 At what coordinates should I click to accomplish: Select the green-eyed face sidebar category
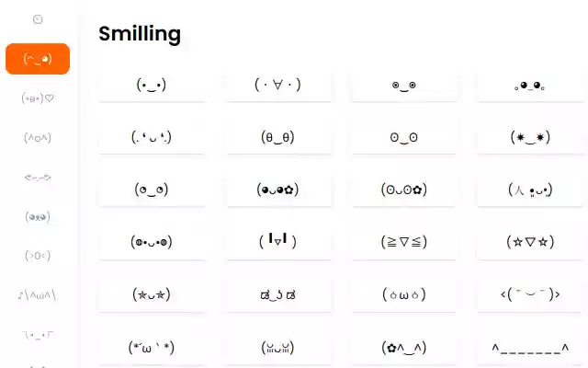tap(38, 216)
